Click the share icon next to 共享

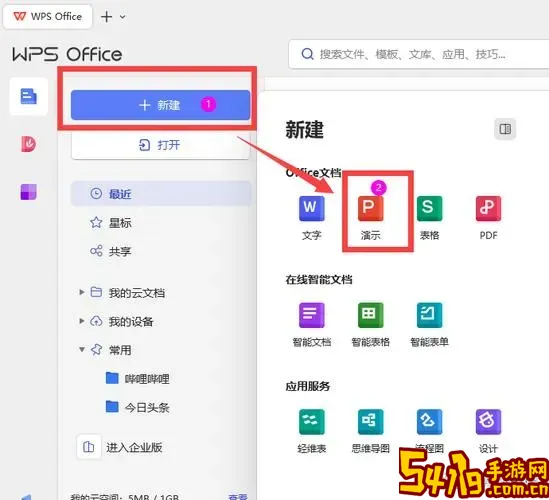tap(96, 251)
